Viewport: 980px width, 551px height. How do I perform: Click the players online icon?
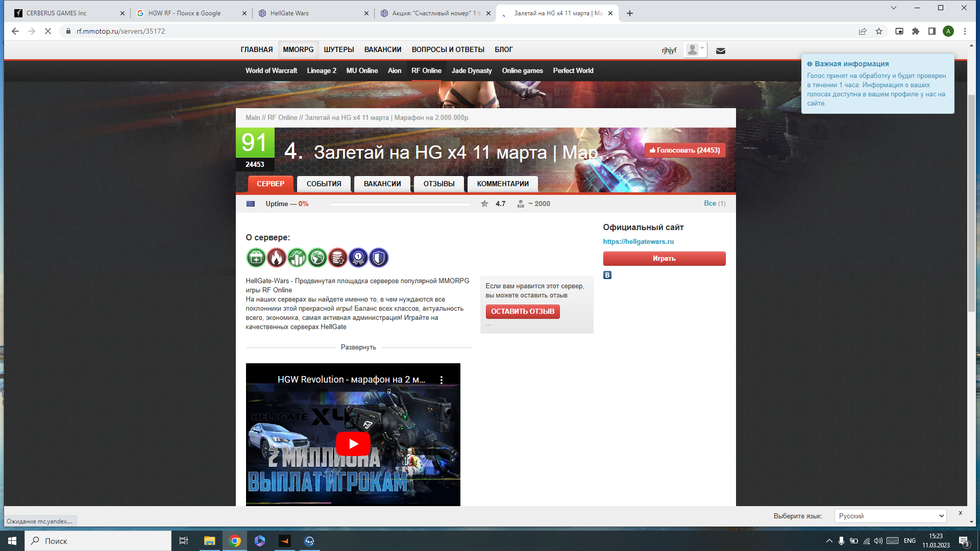pyautogui.click(x=521, y=204)
